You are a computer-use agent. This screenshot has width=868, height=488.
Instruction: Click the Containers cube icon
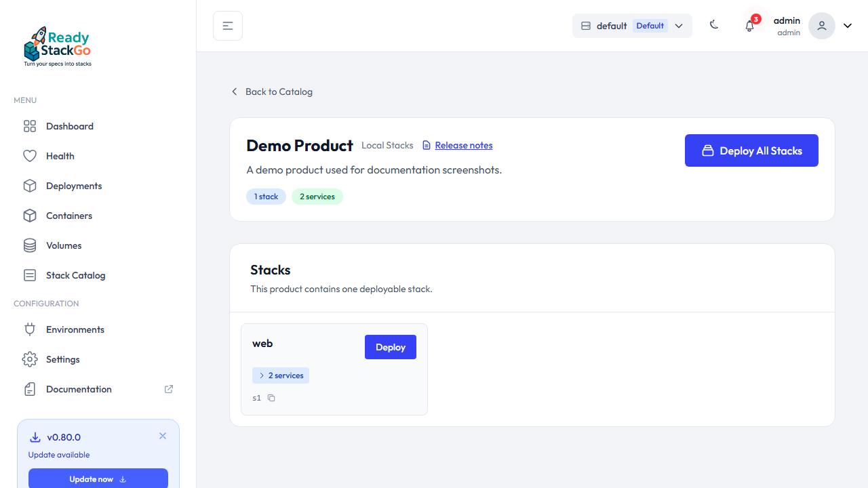30,216
